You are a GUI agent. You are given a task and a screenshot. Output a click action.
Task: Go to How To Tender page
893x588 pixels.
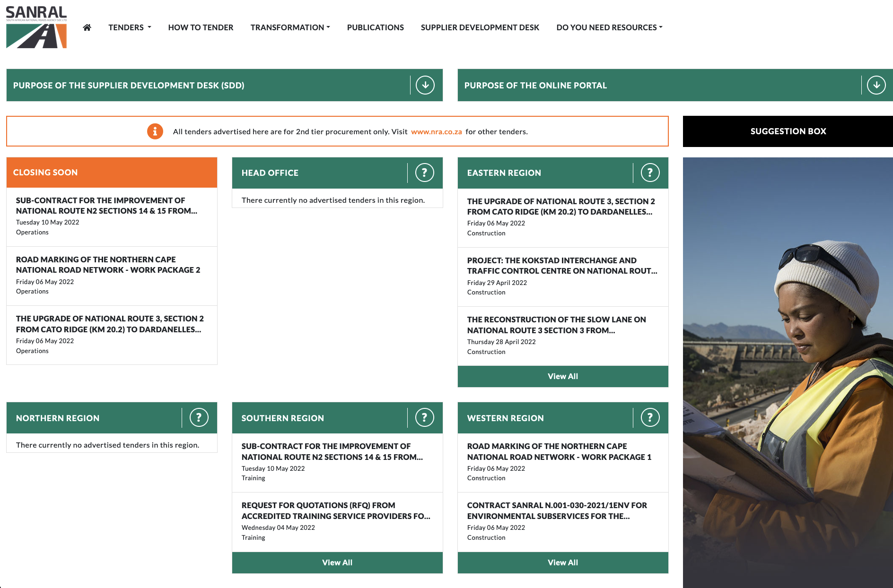coord(201,27)
